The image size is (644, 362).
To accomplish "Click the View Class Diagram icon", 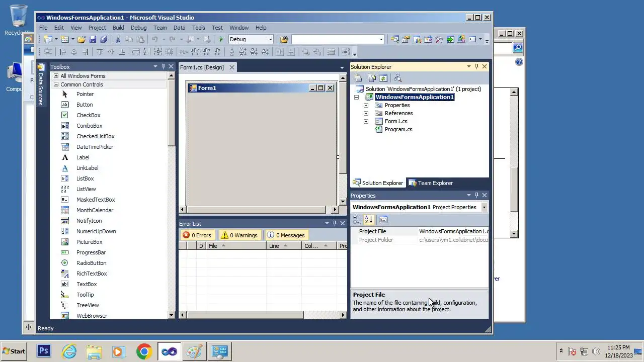I will [397, 78].
